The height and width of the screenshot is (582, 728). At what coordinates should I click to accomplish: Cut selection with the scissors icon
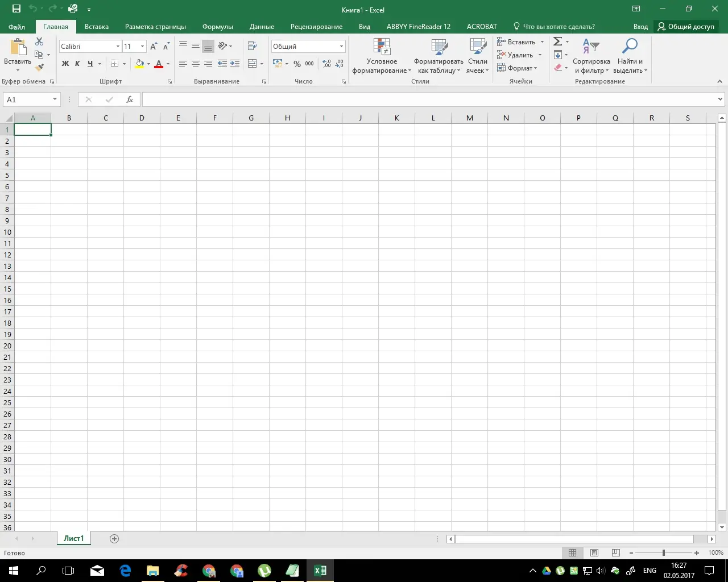point(39,41)
